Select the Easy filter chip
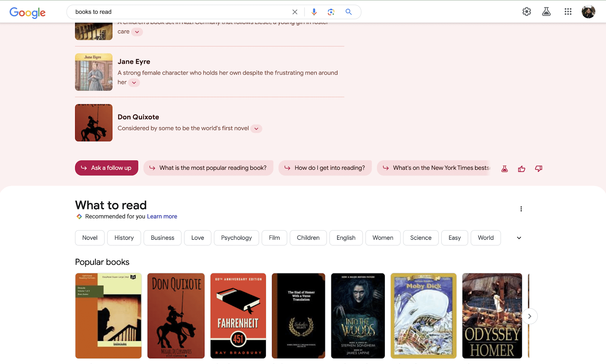Image resolution: width=606 pixels, height=364 pixels. click(454, 238)
